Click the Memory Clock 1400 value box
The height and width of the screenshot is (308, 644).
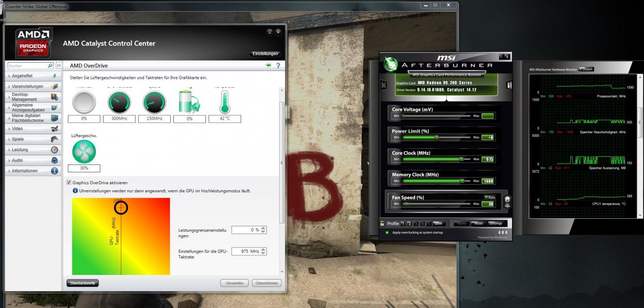pos(488,181)
